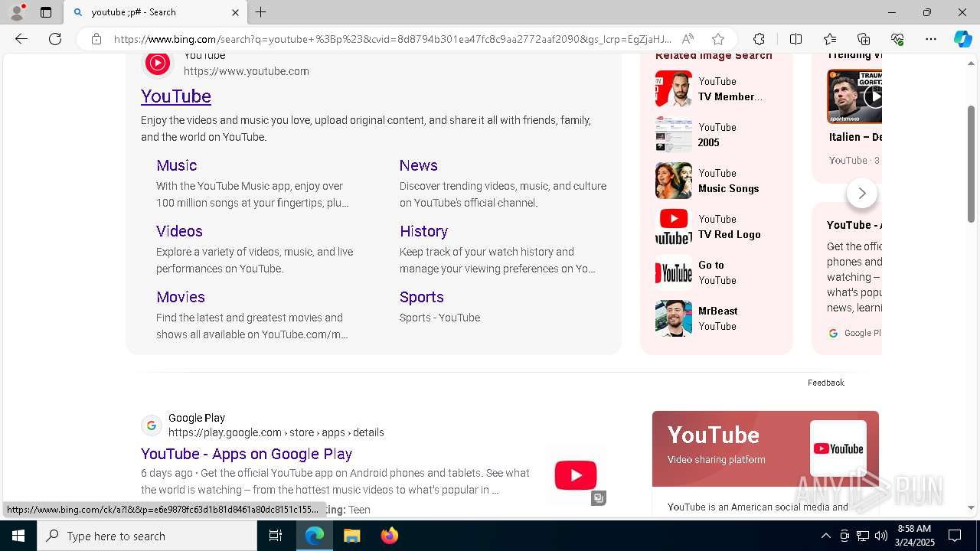This screenshot has width=980, height=551.
Task: Click taskbar search box
Action: coord(147,536)
